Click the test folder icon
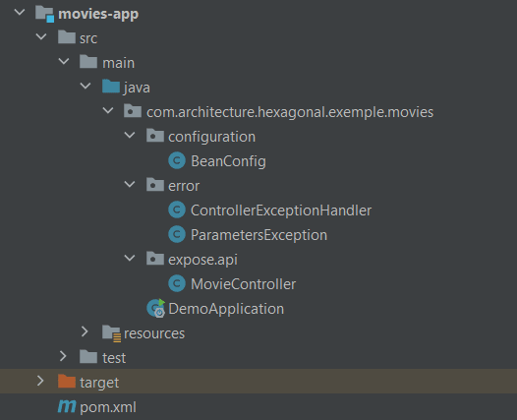This screenshot has width=517, height=420. point(88,357)
